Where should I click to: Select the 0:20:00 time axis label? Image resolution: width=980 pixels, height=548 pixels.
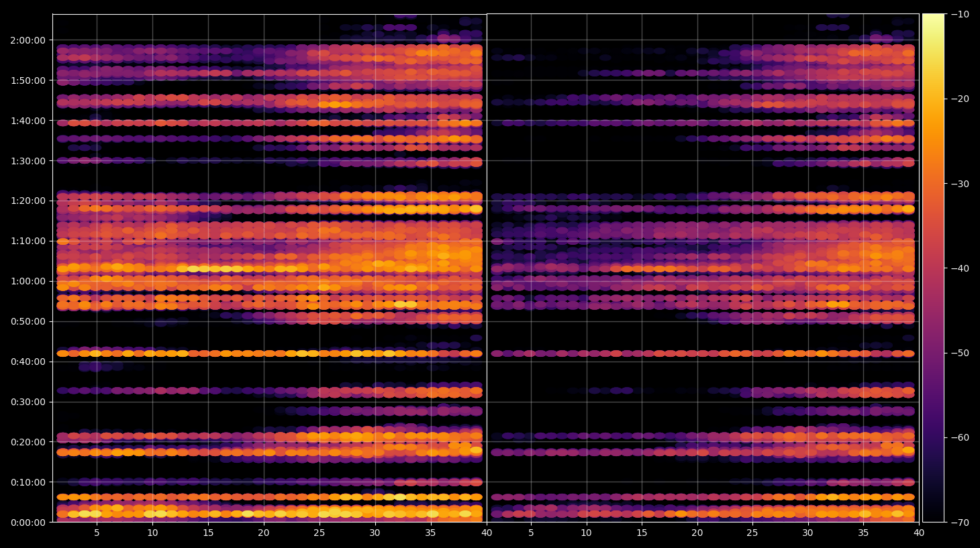click(x=28, y=442)
